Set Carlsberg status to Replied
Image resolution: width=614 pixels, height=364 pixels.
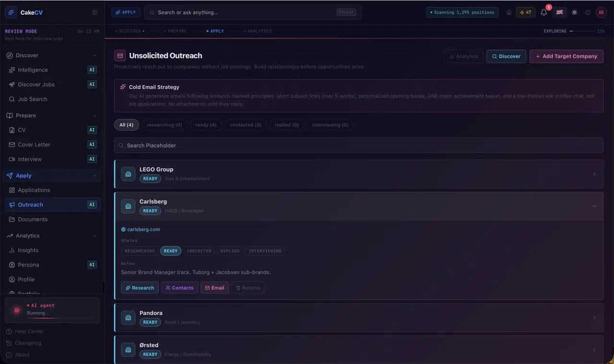coord(230,251)
